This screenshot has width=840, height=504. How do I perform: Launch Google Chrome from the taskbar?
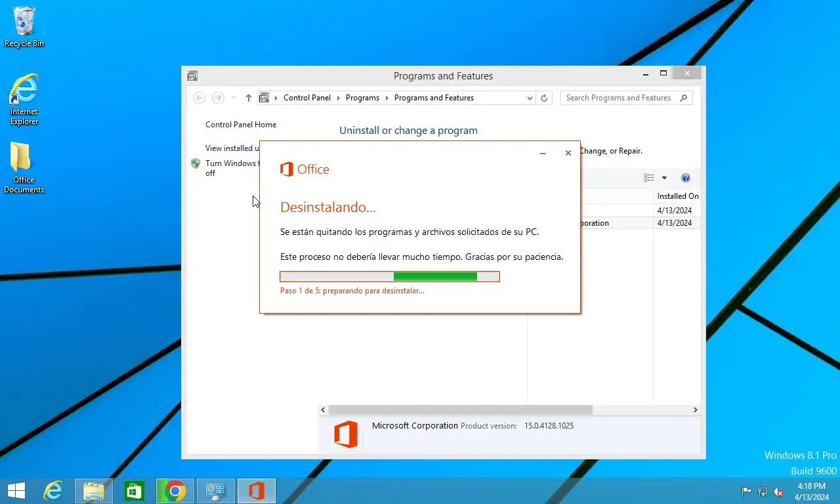(175, 491)
